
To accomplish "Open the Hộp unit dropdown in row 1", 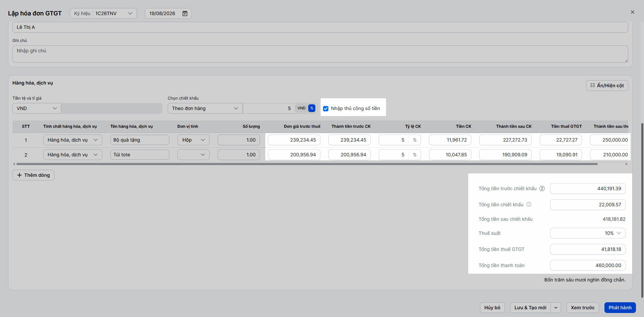I will tap(194, 140).
